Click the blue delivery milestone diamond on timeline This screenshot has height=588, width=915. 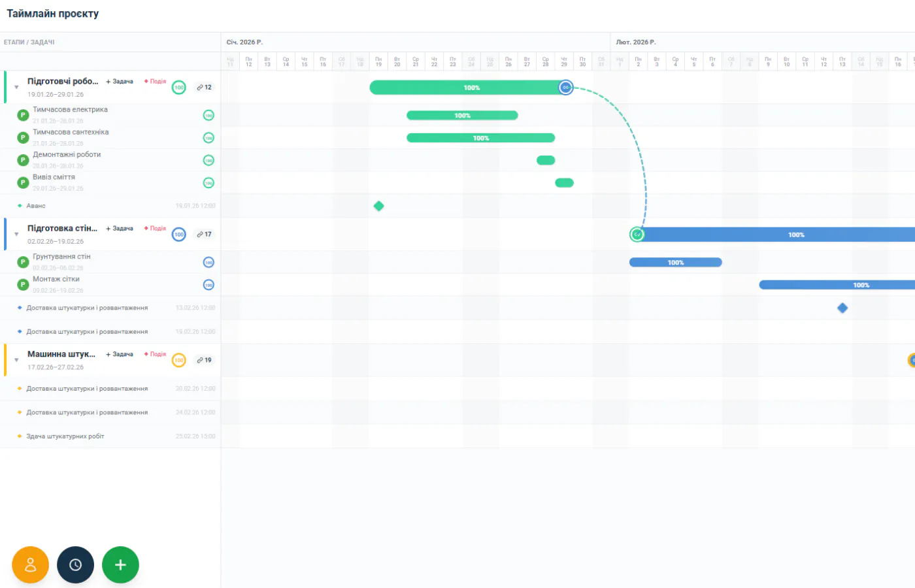click(x=842, y=308)
